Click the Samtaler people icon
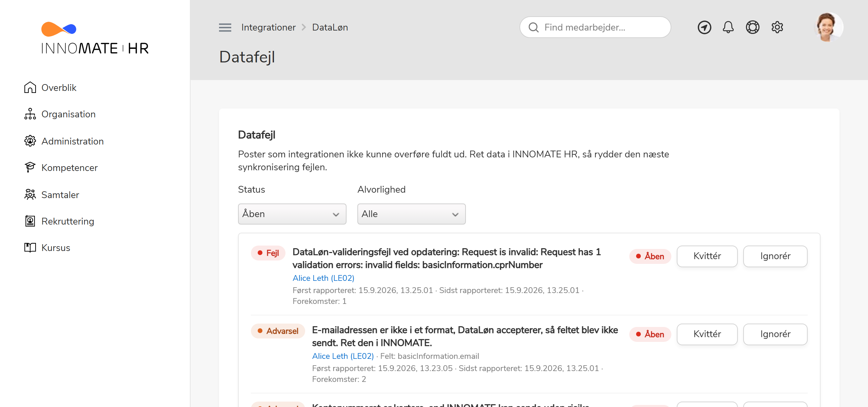 point(30,194)
